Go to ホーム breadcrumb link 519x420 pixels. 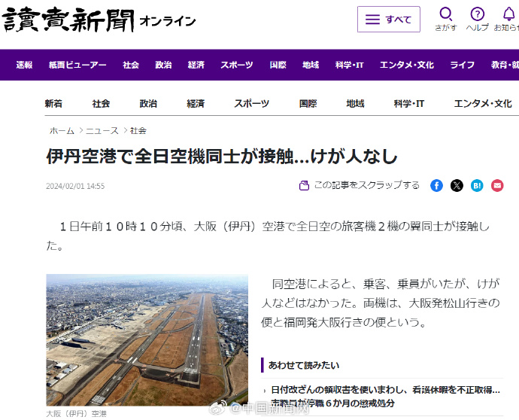coord(62,131)
